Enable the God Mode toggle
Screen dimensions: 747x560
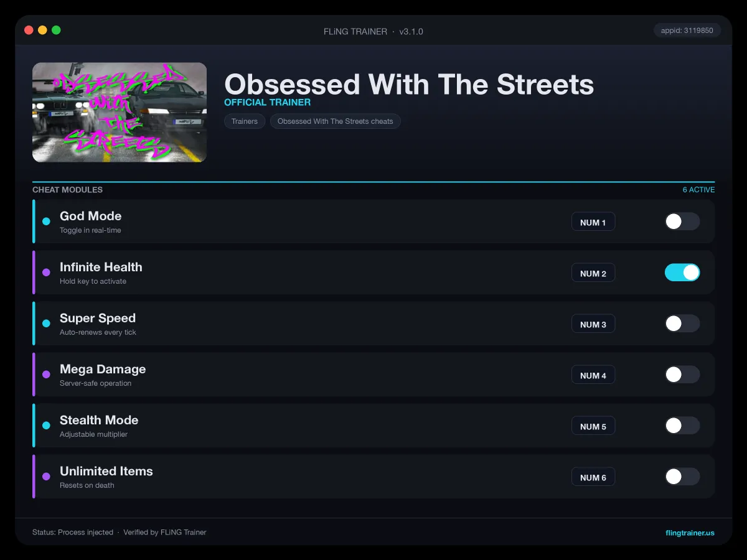[682, 222]
